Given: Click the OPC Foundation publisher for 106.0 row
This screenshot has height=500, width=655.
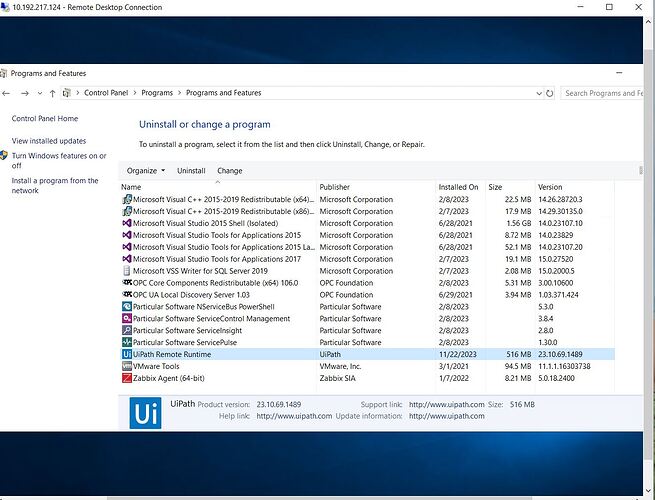Looking at the screenshot, I should point(346,283).
